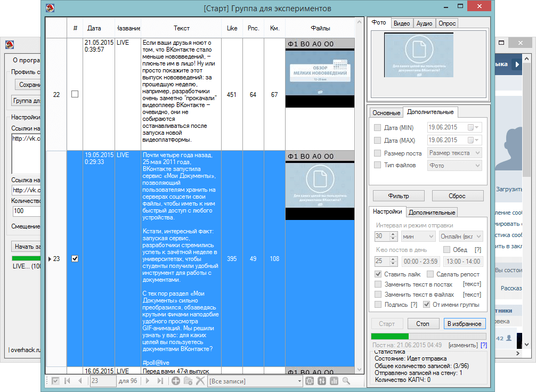This screenshot has height=392, width=536.
Task: Open the '[Все записи]' dropdown
Action: pyautogui.click(x=255, y=381)
